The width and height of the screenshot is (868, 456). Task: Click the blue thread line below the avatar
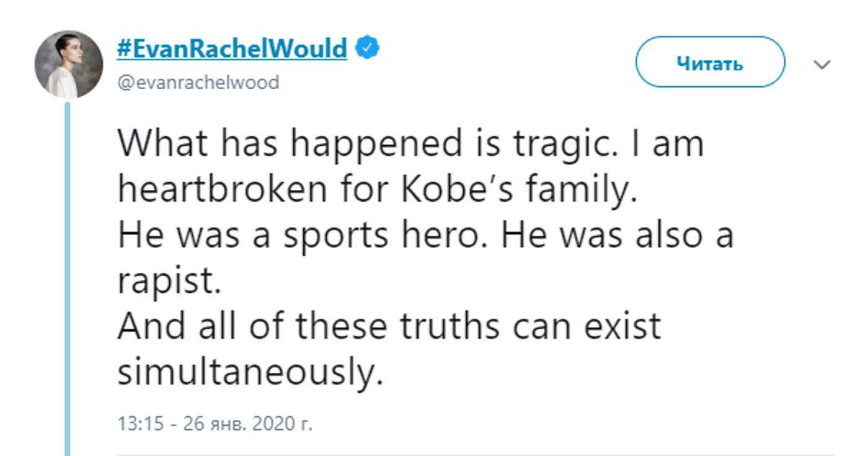coord(68,279)
